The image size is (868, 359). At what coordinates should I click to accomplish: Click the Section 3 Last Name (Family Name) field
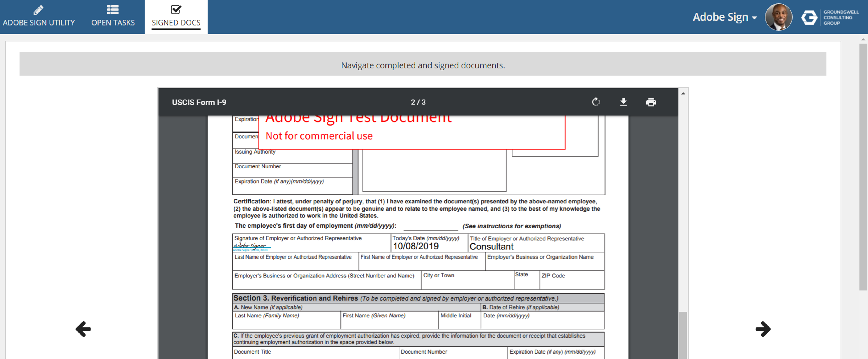[x=286, y=320]
